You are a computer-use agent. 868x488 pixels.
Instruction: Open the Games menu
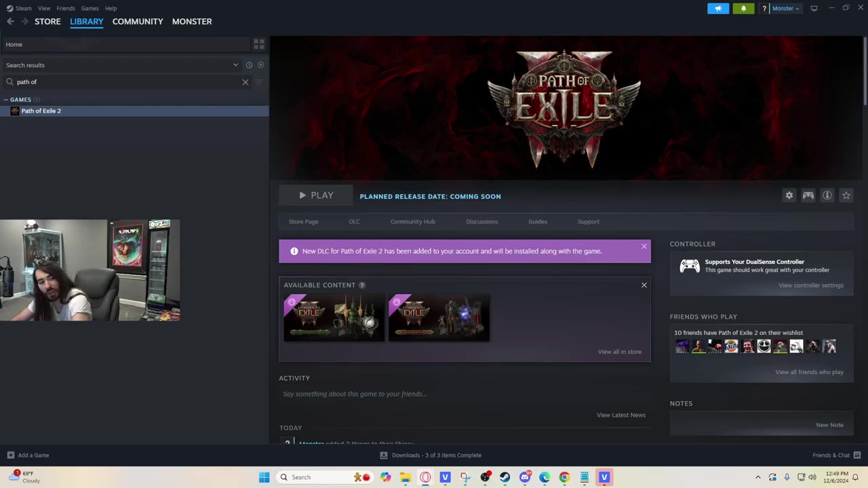pyautogui.click(x=90, y=8)
